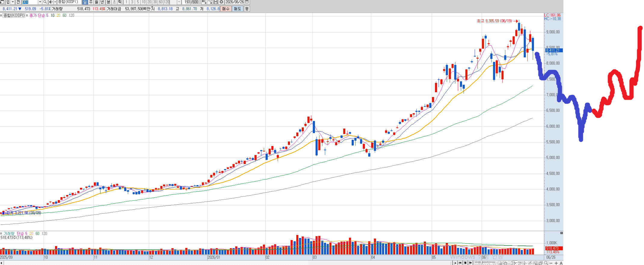This screenshot has width=644, height=265.
Task: Toggle the 종합(KOSPI) series legend marker
Action: coord(1,15)
